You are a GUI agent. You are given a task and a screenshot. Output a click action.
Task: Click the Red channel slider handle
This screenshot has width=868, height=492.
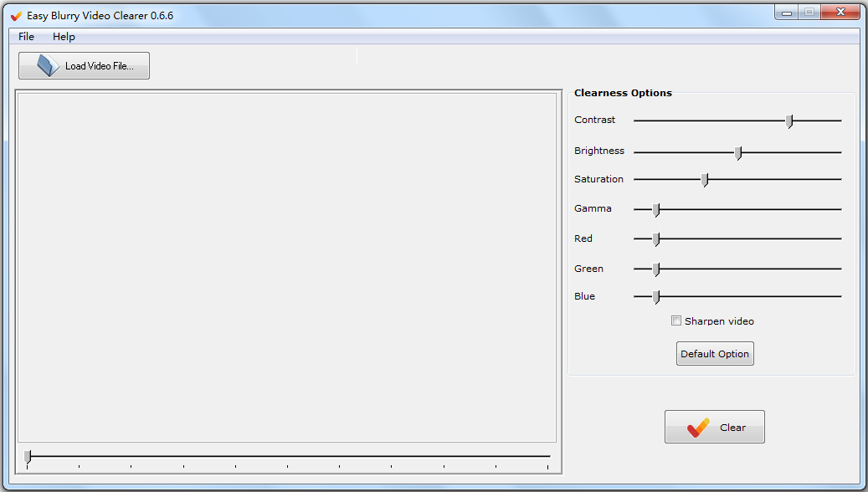[x=656, y=239]
